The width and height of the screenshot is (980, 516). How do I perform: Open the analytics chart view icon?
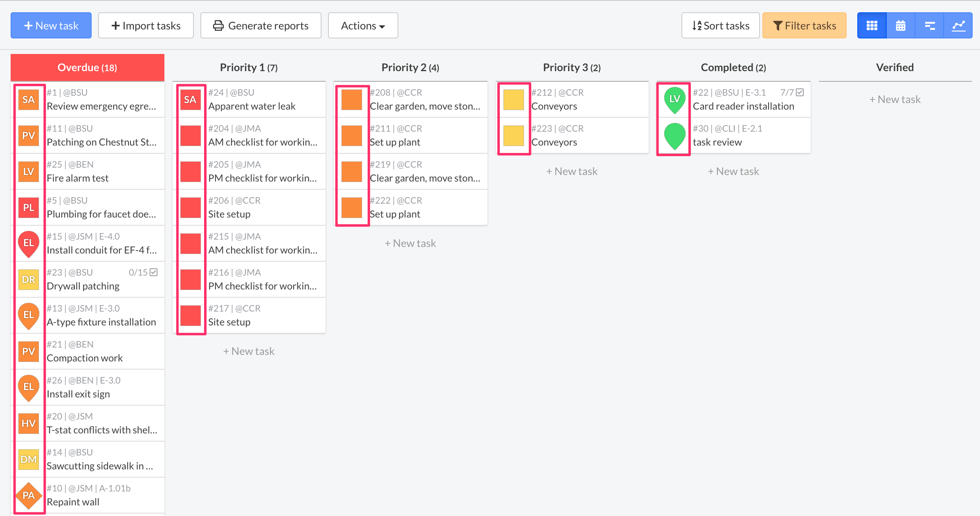click(x=958, y=26)
